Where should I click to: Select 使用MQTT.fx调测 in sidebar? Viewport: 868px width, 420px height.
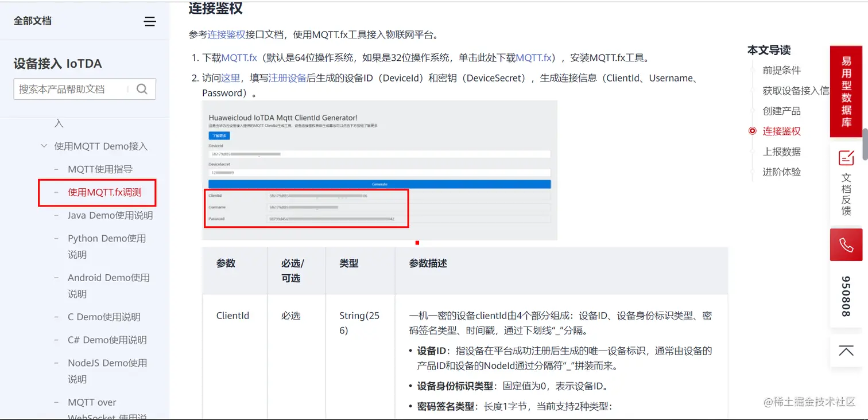tap(104, 192)
